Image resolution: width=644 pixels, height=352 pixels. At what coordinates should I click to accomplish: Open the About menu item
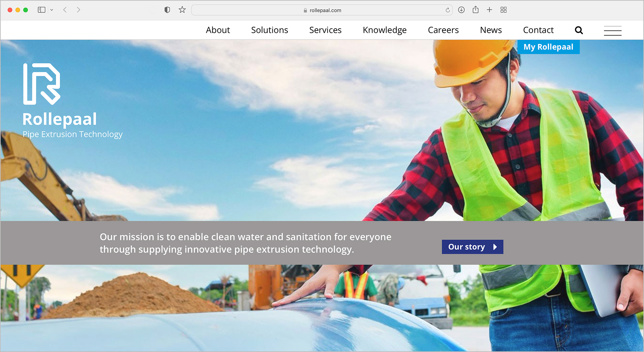pos(218,30)
